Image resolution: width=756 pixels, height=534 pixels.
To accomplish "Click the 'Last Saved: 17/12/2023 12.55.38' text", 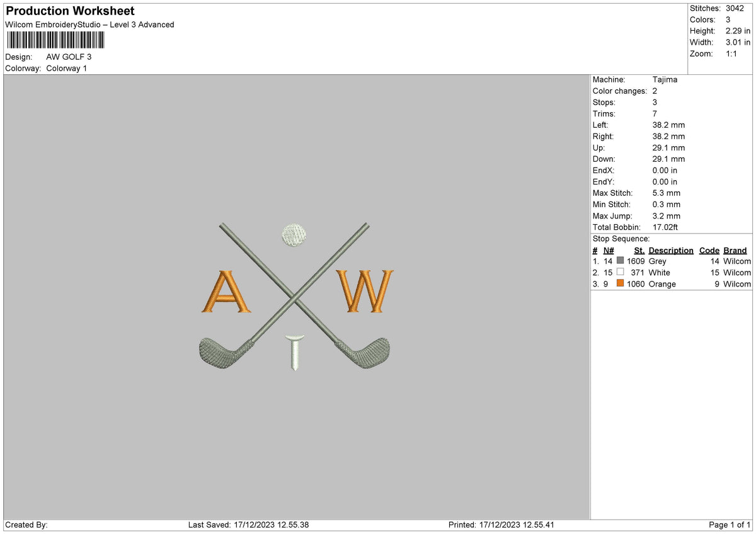I will [x=248, y=525].
